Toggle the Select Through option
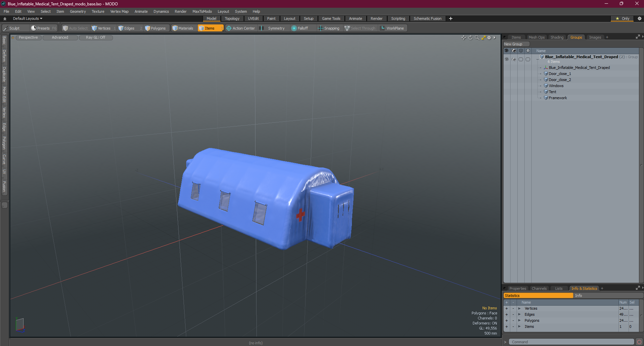The image size is (644, 346). [360, 28]
